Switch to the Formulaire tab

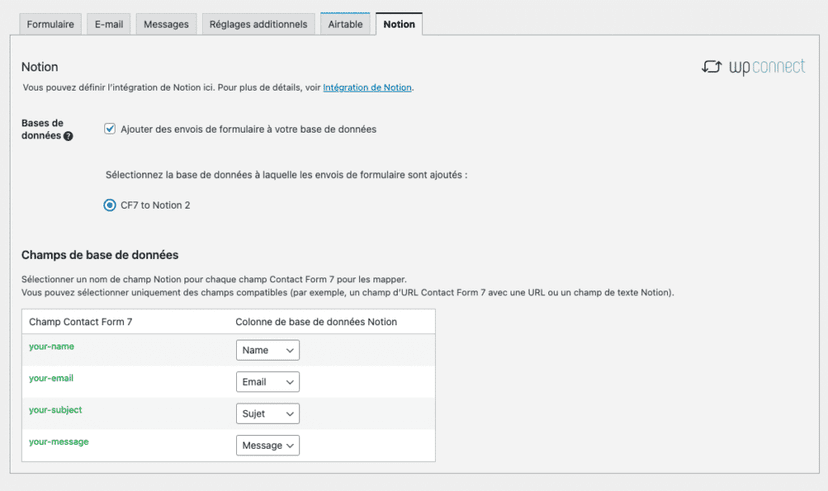coord(50,24)
